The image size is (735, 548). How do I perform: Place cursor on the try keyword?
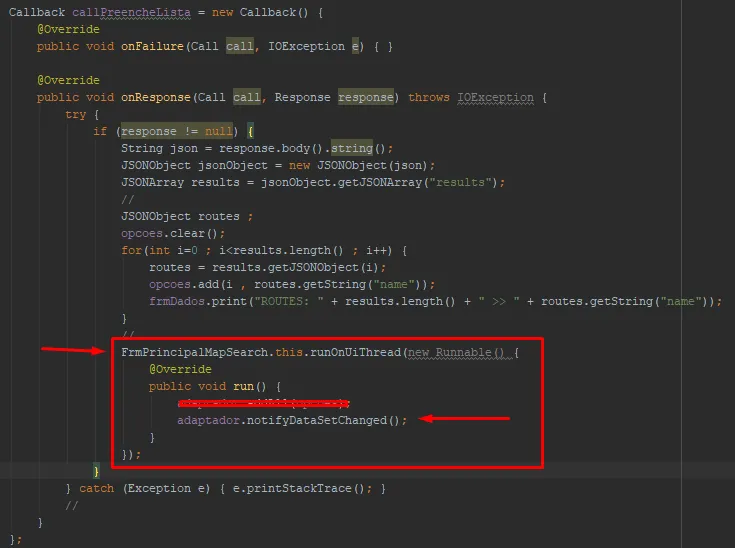tap(76, 115)
